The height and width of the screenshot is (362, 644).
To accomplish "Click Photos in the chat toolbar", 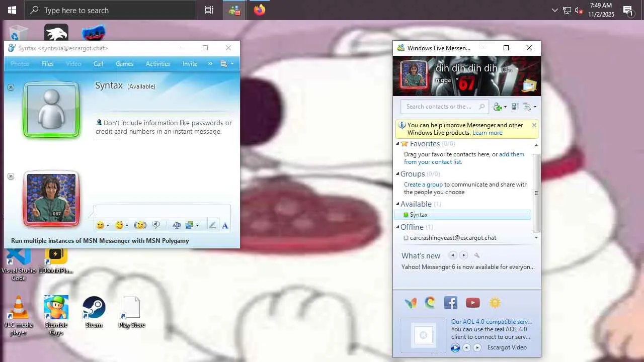I will 20,64.
